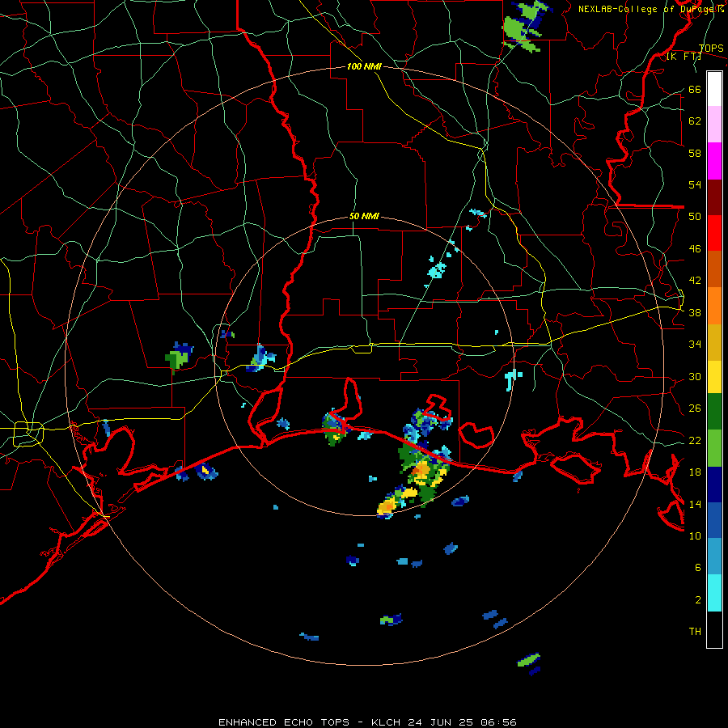Click the legend value 42

[x=695, y=281]
